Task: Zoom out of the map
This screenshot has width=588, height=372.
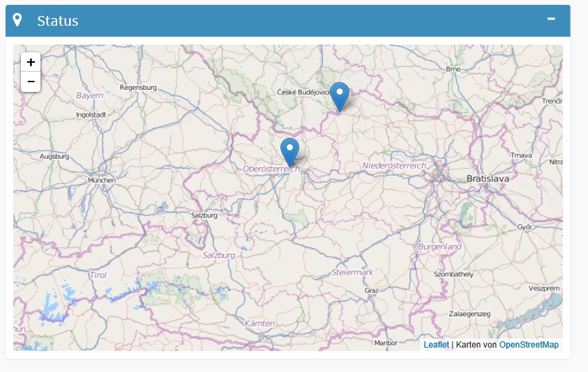Action: (x=31, y=82)
